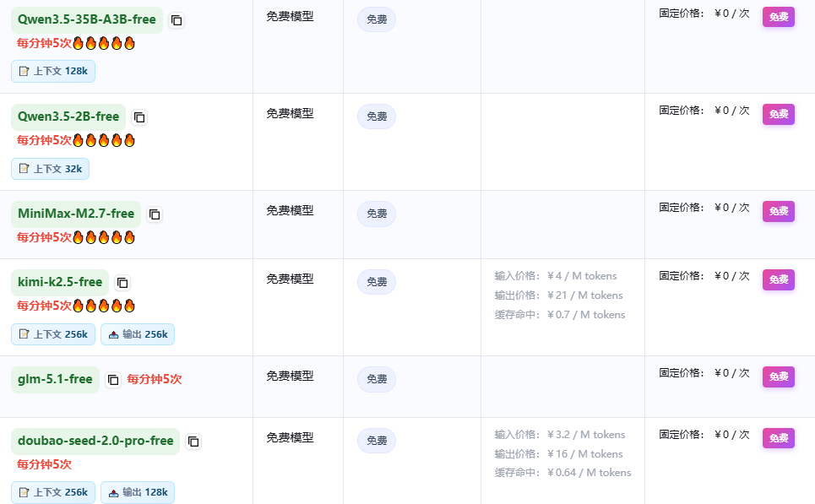Copy the doubao-seed-2.0-pro-free model name

[x=193, y=442]
